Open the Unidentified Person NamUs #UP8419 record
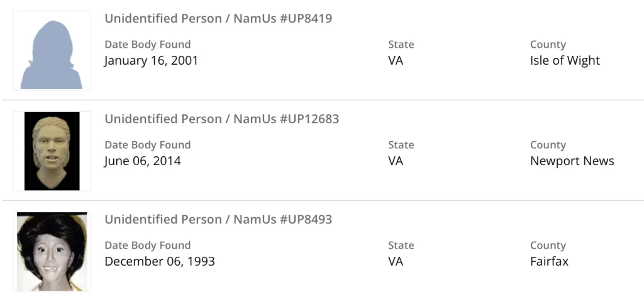This screenshot has width=644, height=297. click(x=218, y=19)
